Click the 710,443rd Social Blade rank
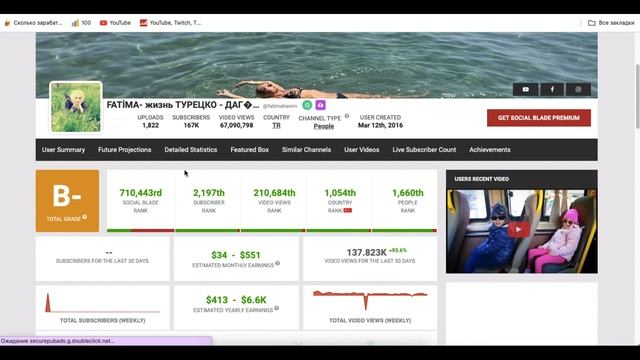640x360 pixels. point(140,193)
